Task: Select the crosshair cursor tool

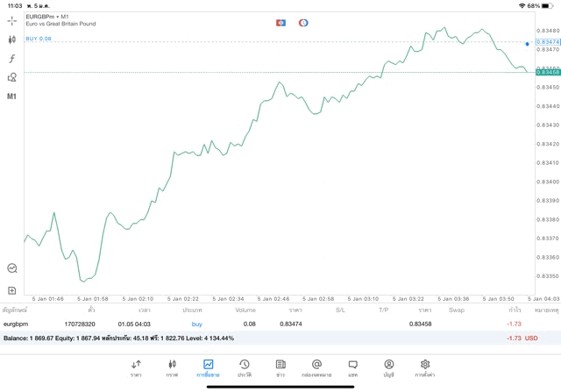Action: pos(12,20)
